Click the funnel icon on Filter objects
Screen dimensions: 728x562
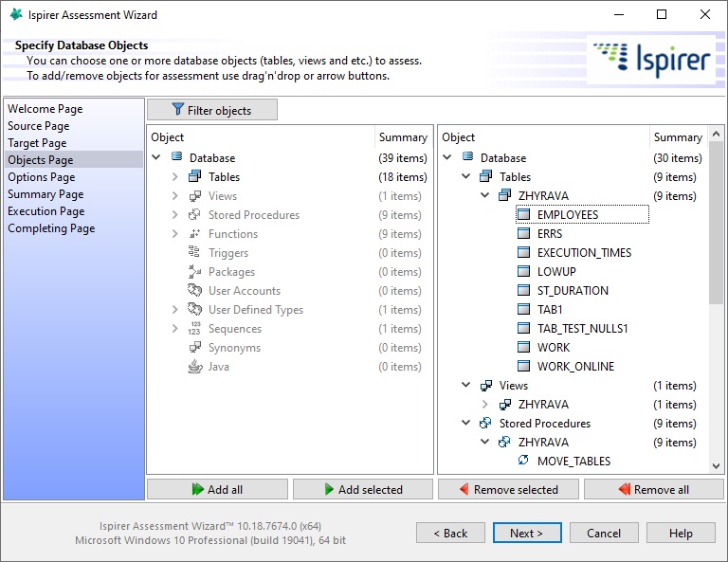178,110
